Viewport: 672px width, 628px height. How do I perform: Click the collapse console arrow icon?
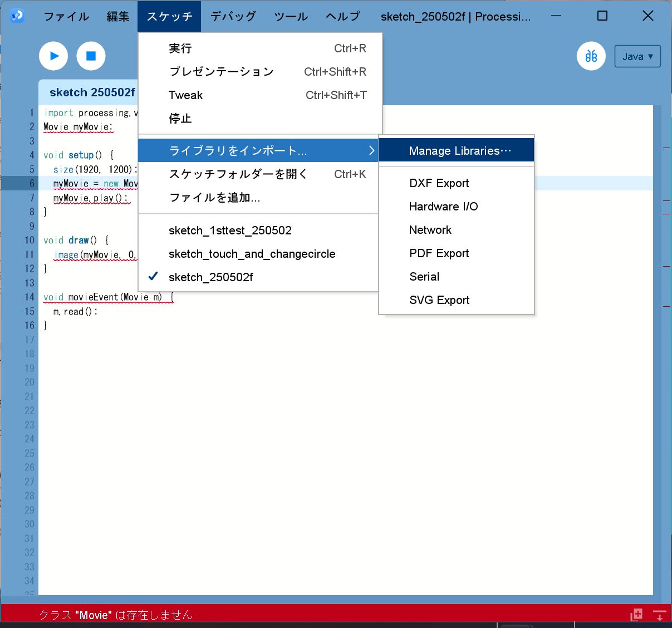point(660,615)
